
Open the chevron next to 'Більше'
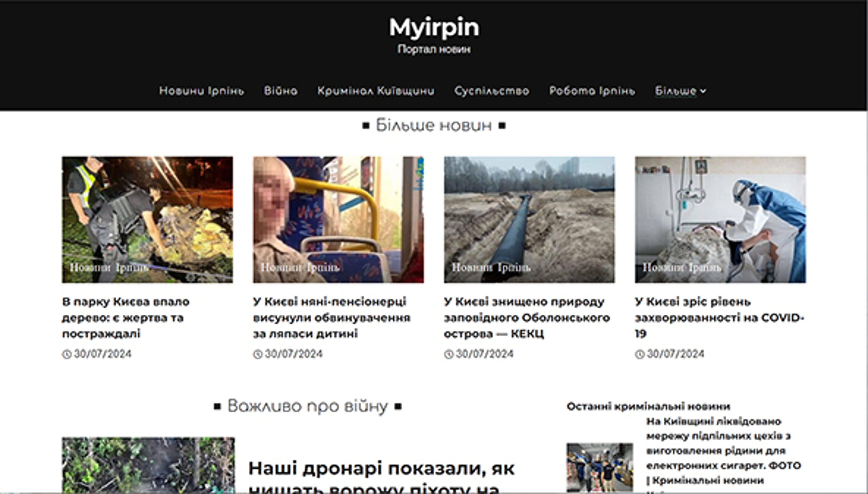point(703,91)
